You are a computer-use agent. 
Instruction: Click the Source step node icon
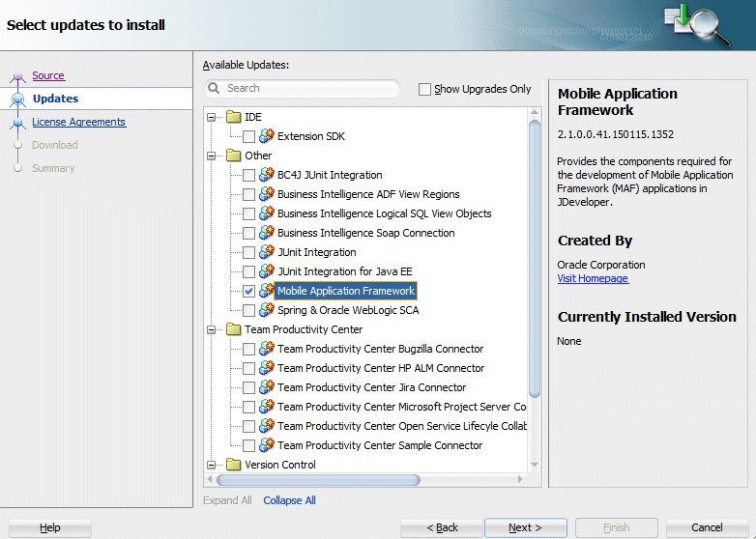point(17,77)
